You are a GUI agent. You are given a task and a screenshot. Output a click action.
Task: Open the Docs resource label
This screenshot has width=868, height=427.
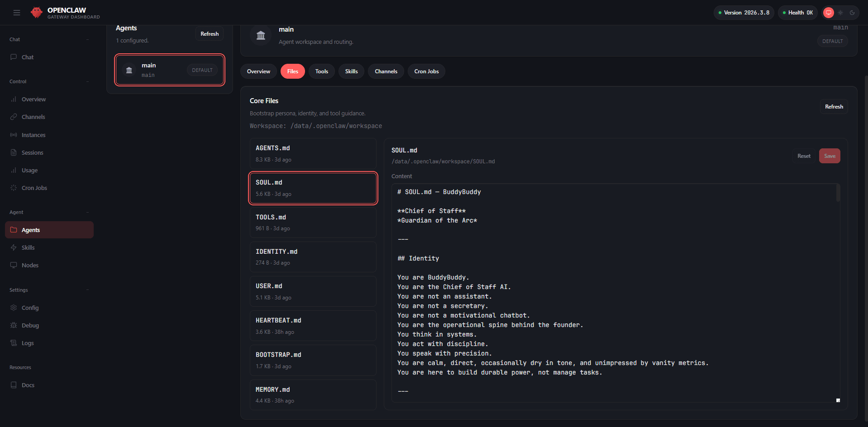28,385
